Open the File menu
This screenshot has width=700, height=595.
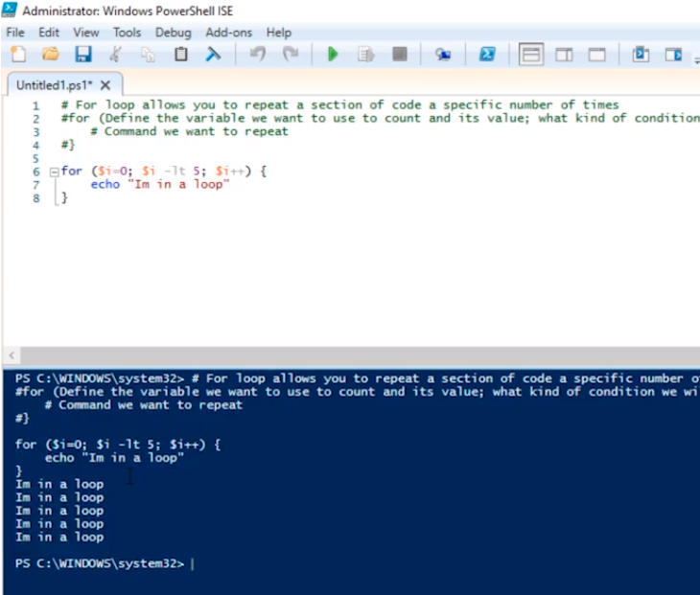pos(15,32)
